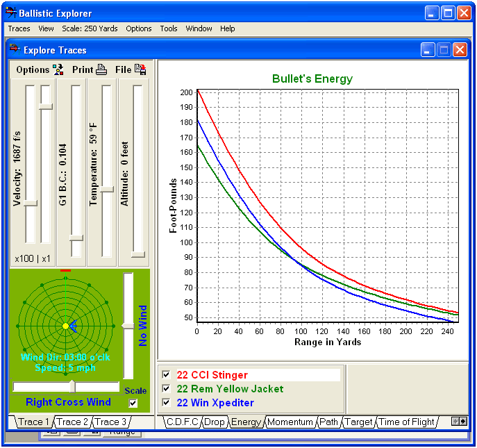This screenshot has height=448, width=477.
Task: Open the Scale: 250 Yards menu
Action: [90, 28]
